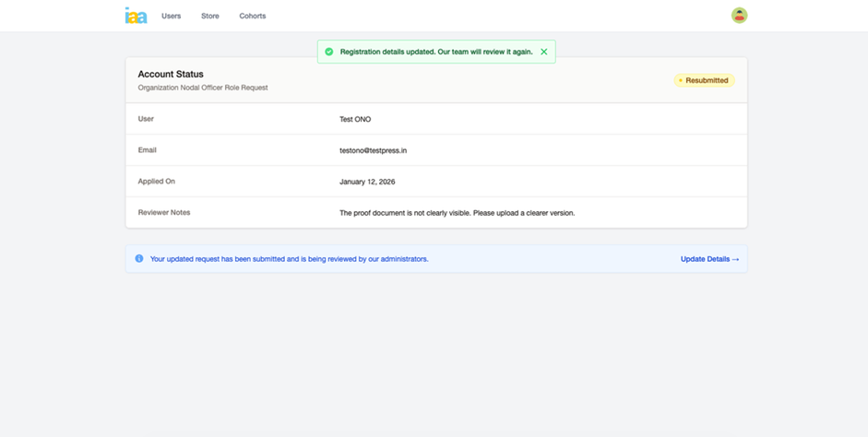Image resolution: width=868 pixels, height=437 pixels.
Task: Open the Users menu item
Action: 172,16
